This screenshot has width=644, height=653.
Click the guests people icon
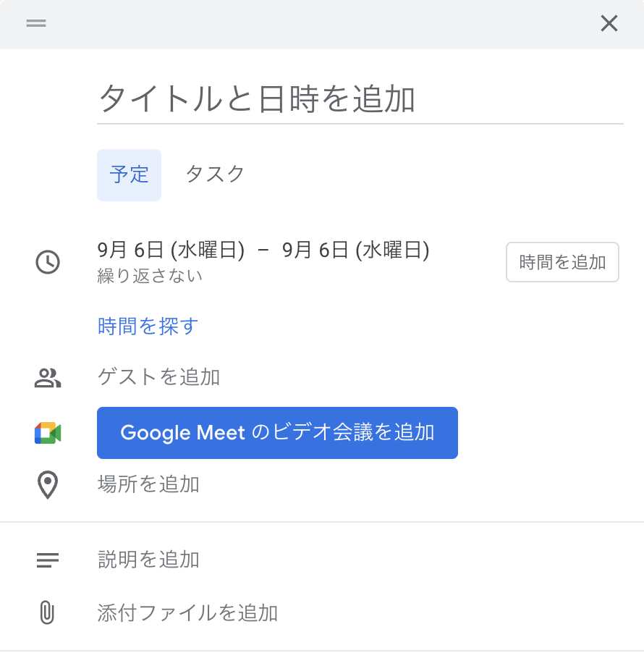(48, 377)
